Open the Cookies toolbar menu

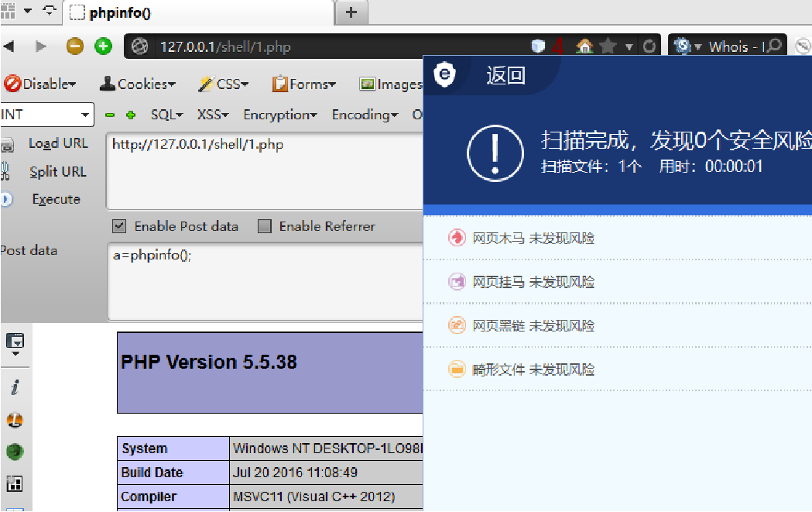click(138, 84)
